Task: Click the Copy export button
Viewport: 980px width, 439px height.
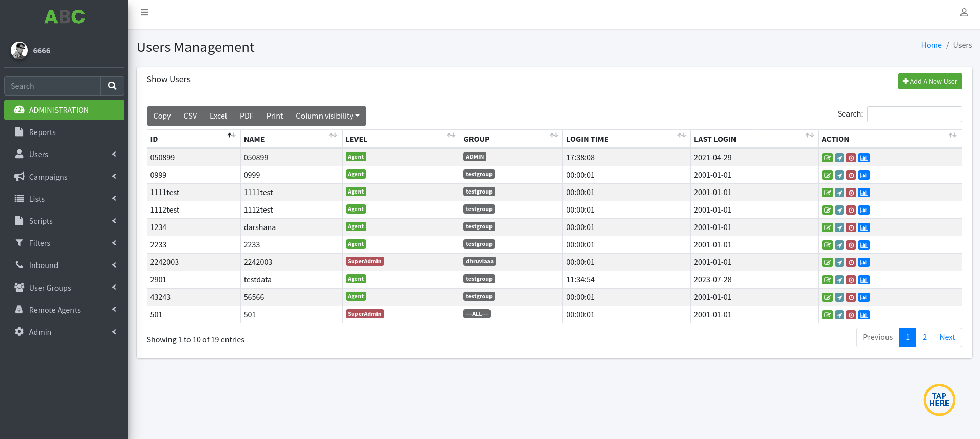Action: [162, 116]
